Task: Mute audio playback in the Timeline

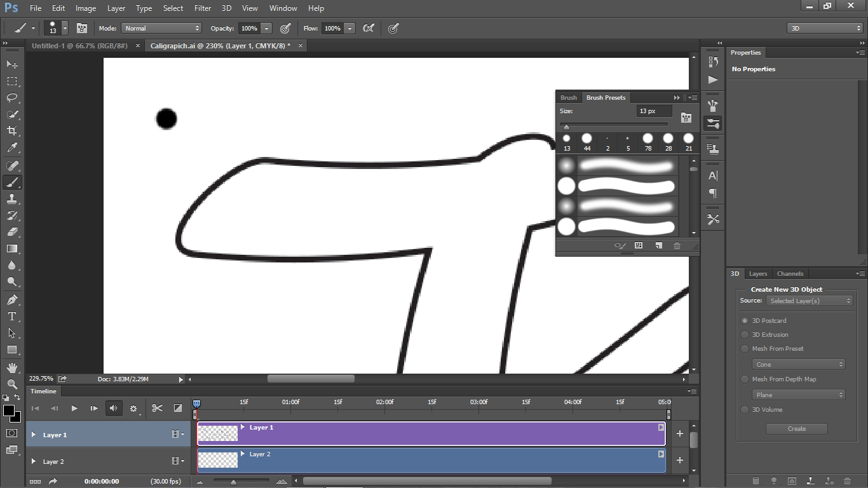Action: coord(113,409)
